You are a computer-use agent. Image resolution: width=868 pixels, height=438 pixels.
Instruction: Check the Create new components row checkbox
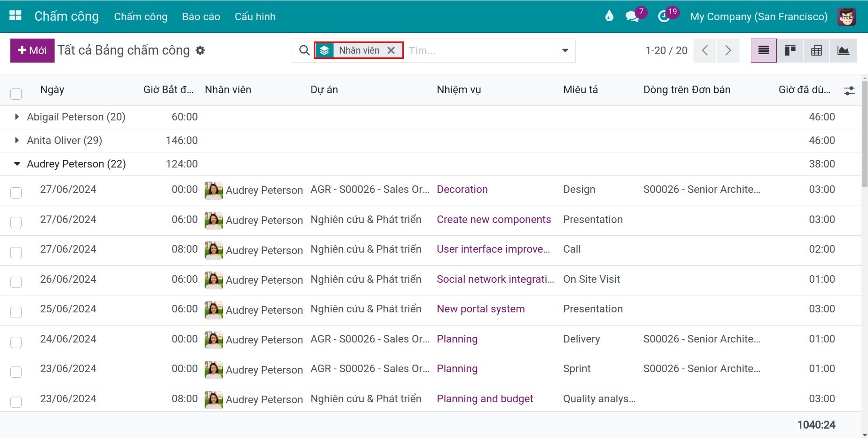16,222
